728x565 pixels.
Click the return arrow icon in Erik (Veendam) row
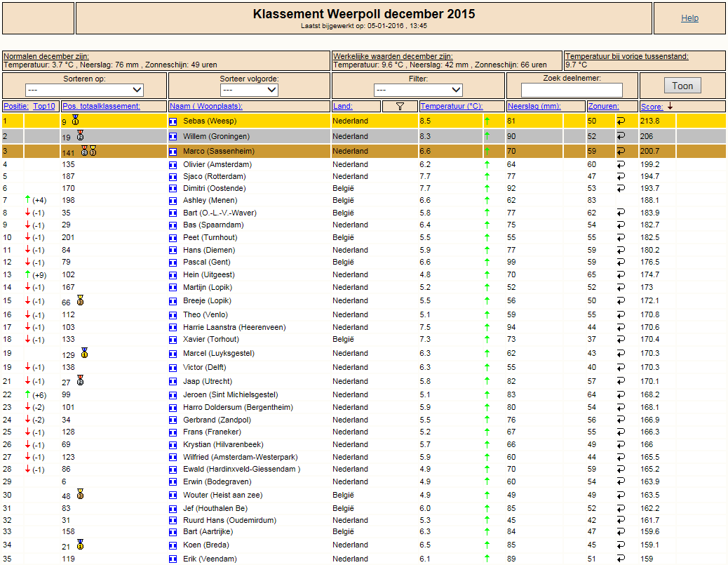pos(621,559)
